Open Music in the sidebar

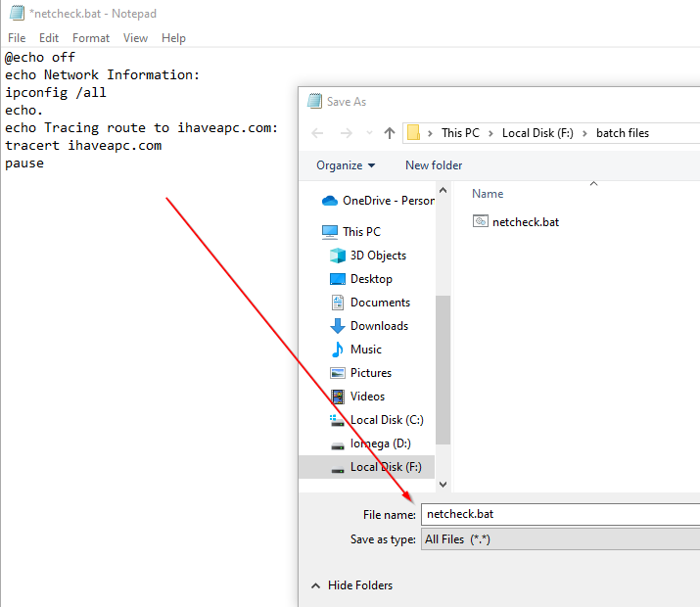click(366, 350)
